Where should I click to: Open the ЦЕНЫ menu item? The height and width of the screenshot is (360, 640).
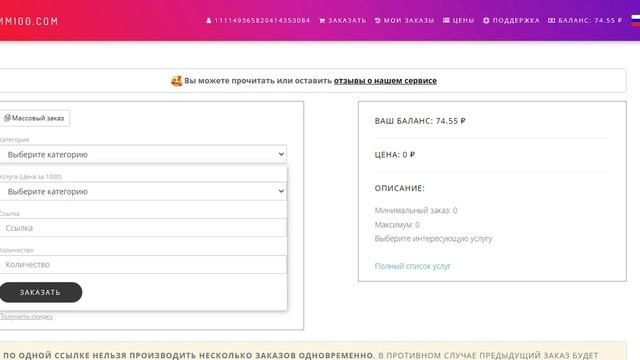click(463, 20)
